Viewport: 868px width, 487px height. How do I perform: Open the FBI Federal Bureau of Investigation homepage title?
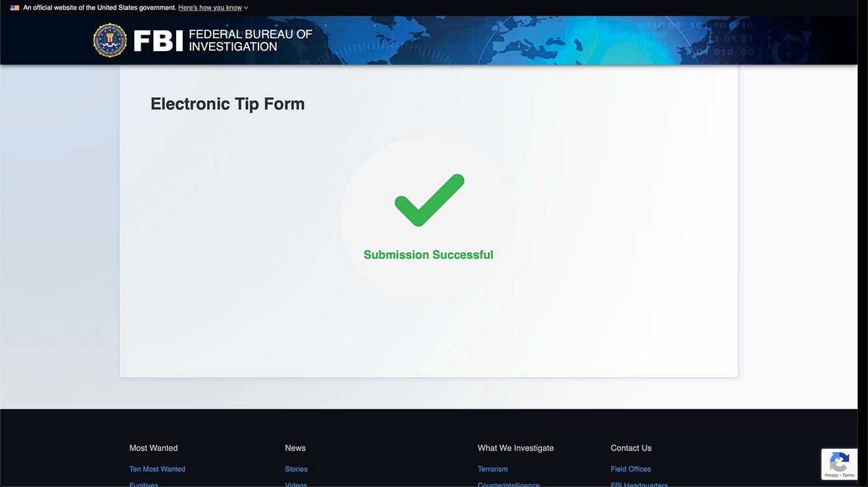(x=223, y=41)
